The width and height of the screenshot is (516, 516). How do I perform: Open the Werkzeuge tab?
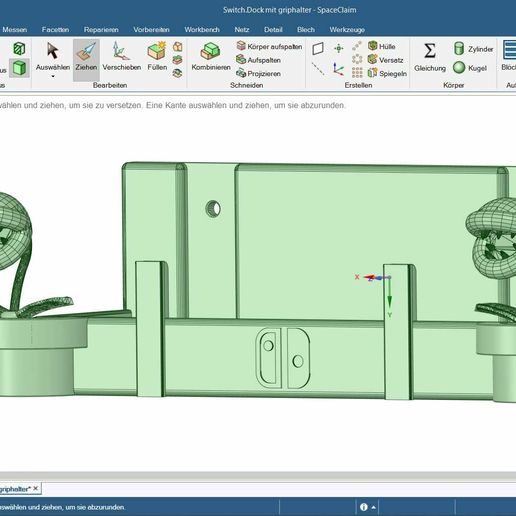click(347, 30)
